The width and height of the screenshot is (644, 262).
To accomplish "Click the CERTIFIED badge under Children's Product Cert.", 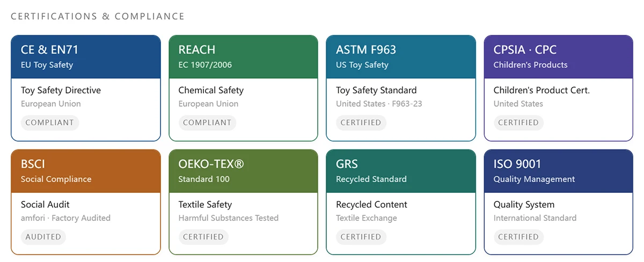I will coord(518,123).
